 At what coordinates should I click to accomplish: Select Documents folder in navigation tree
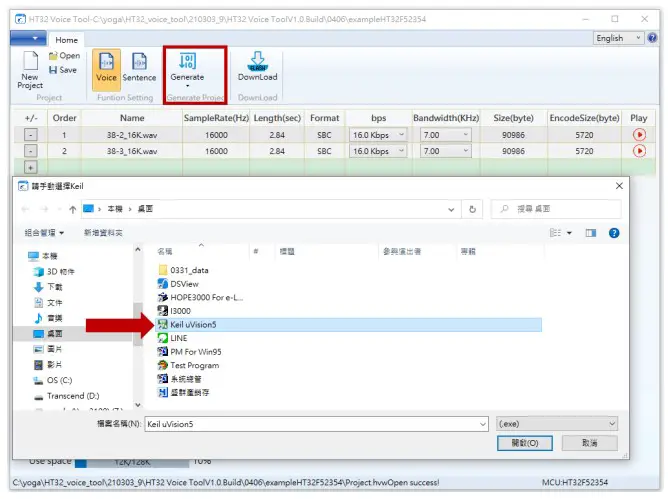48,303
